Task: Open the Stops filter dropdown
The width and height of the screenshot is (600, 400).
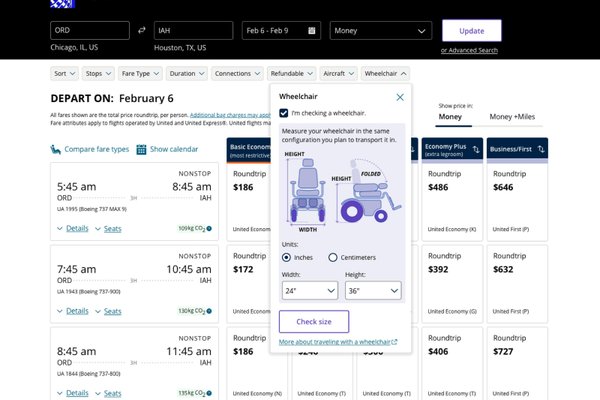Action: 98,73
